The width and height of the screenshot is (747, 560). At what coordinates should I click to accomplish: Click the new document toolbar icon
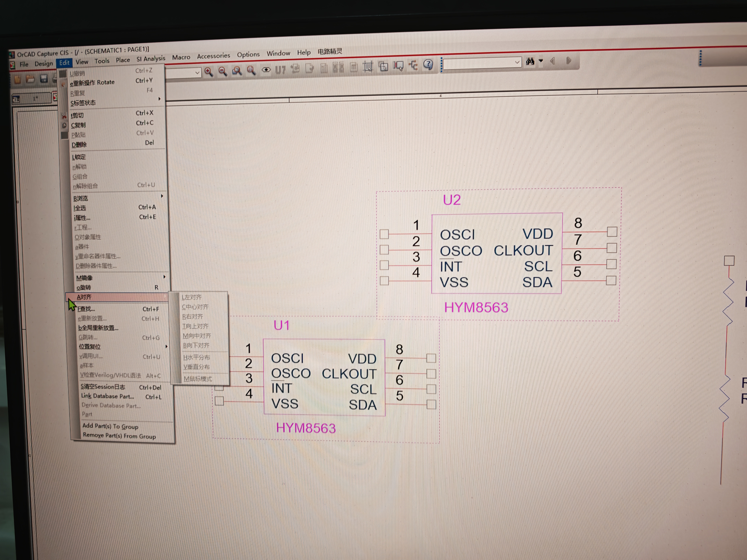tap(18, 79)
